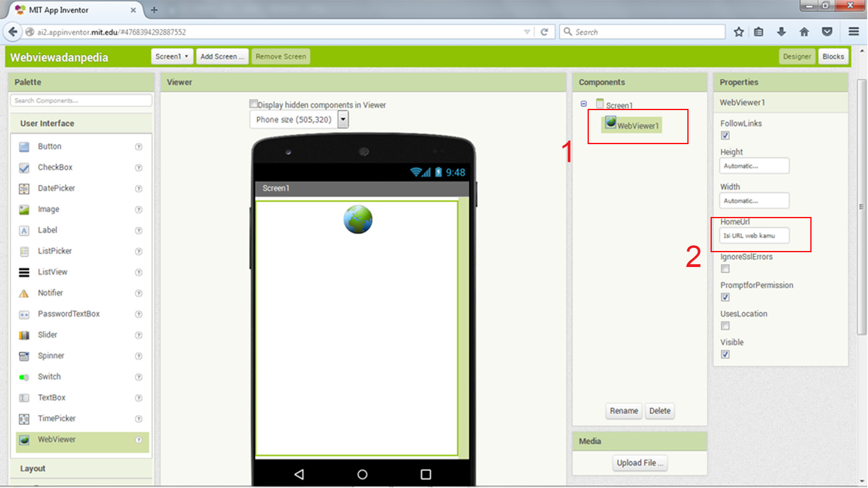This screenshot has height=488, width=868.
Task: Open the Phone size dropdown arrow
Action: tap(343, 119)
